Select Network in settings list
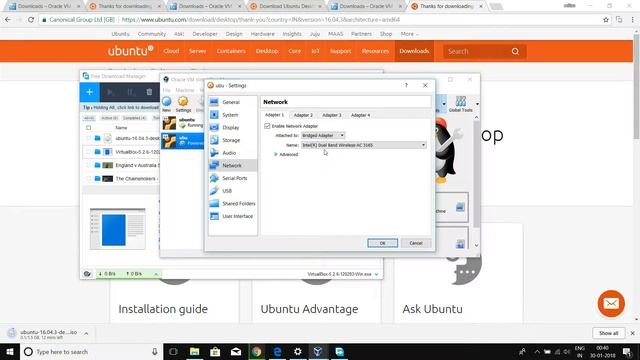Viewport: 640px width, 360px height. [x=232, y=166]
